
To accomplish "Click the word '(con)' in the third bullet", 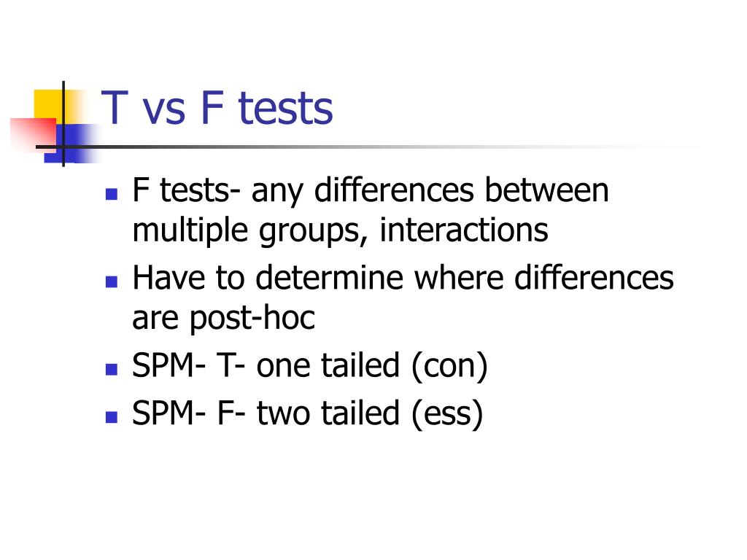I will (x=449, y=367).
